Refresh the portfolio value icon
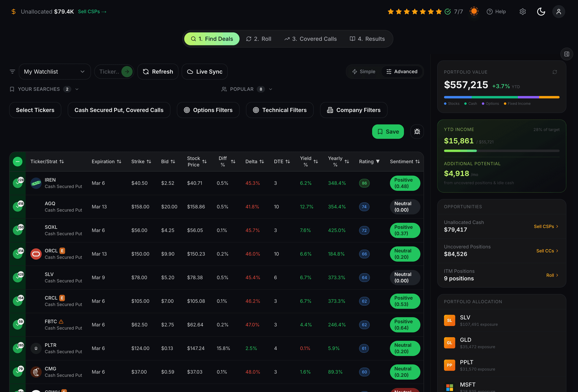578x392 pixels. [x=555, y=72]
